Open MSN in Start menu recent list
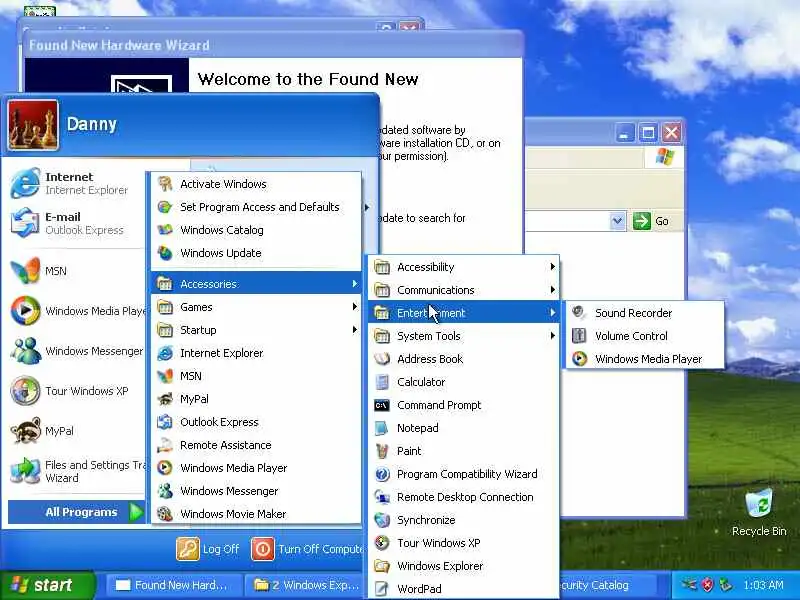The image size is (800, 600). point(77,270)
